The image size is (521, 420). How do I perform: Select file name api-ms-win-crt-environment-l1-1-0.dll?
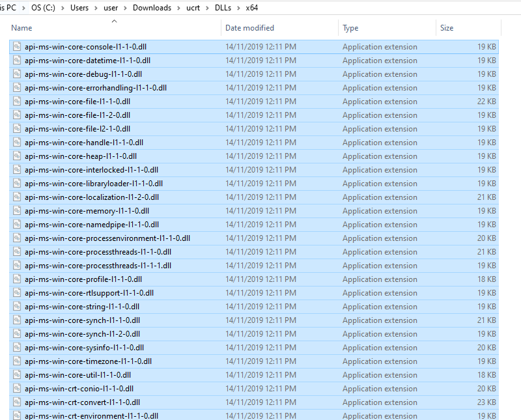coord(91,415)
